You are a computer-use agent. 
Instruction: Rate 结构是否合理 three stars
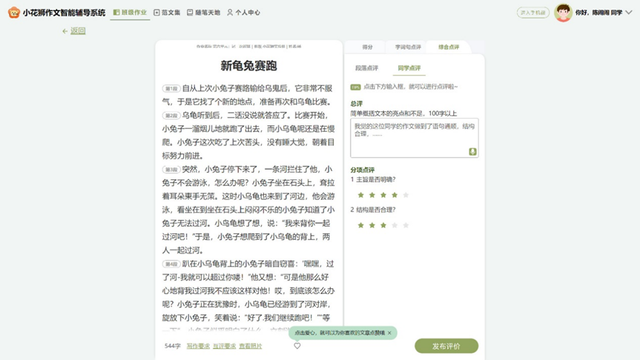383,225
